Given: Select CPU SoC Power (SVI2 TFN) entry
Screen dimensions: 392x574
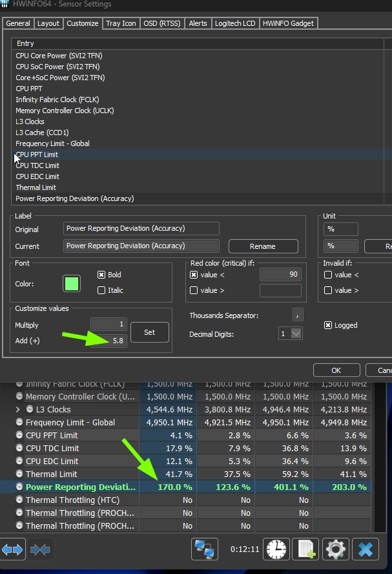Looking at the screenshot, I should pyautogui.click(x=57, y=67).
